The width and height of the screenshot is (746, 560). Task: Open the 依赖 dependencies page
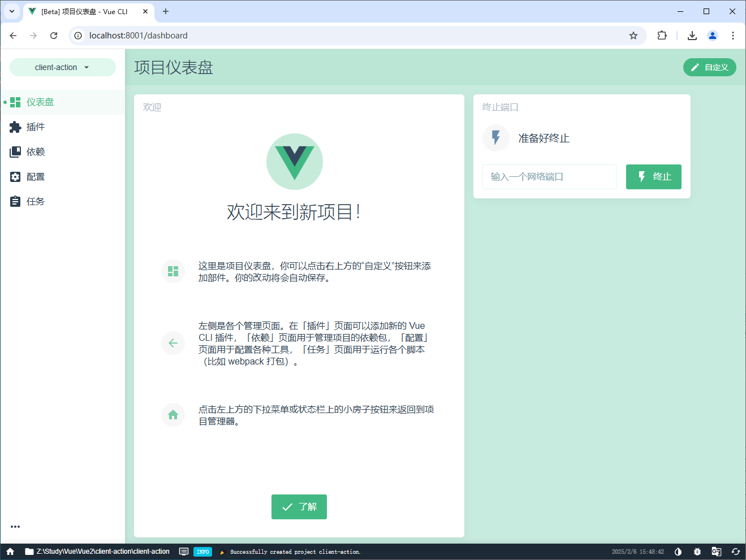62,152
